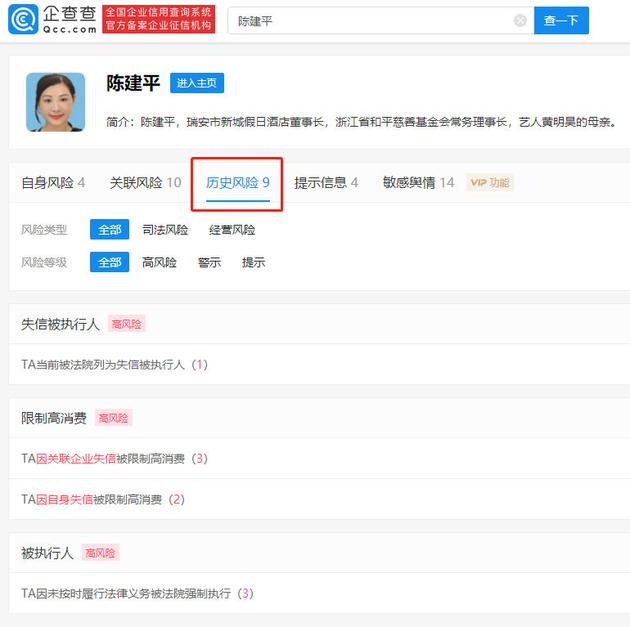
Task: Filter risk type by 司法风险
Action: point(165,230)
